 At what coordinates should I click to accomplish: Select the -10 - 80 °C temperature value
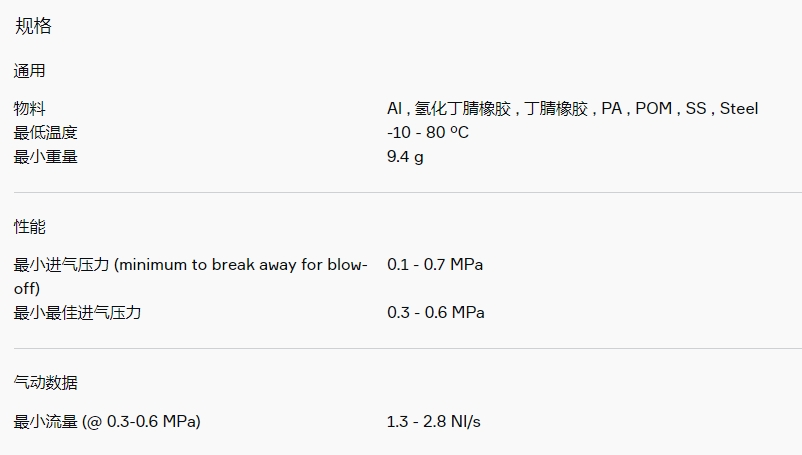(428, 132)
